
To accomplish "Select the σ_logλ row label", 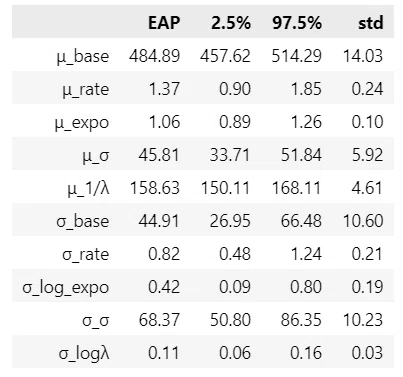I will click(x=84, y=353).
